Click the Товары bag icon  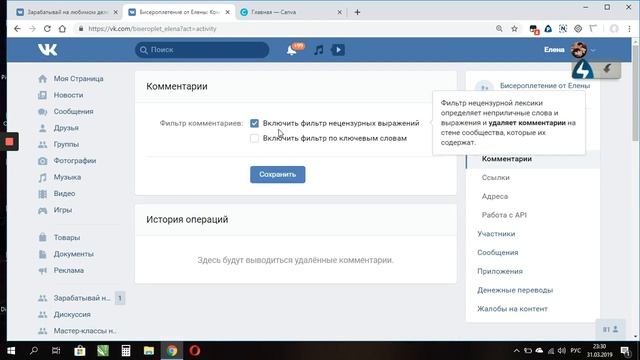[42, 237]
